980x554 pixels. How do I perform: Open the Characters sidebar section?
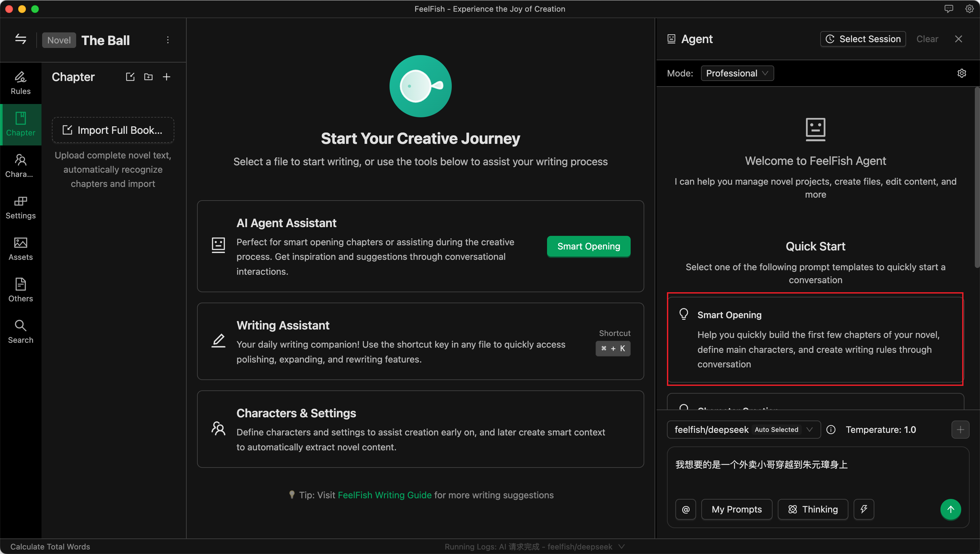point(20,166)
